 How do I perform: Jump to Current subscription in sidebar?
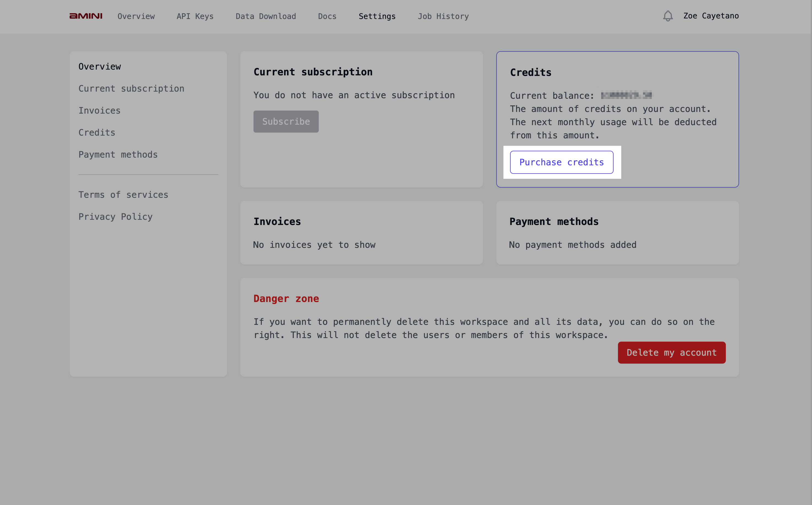coord(131,89)
